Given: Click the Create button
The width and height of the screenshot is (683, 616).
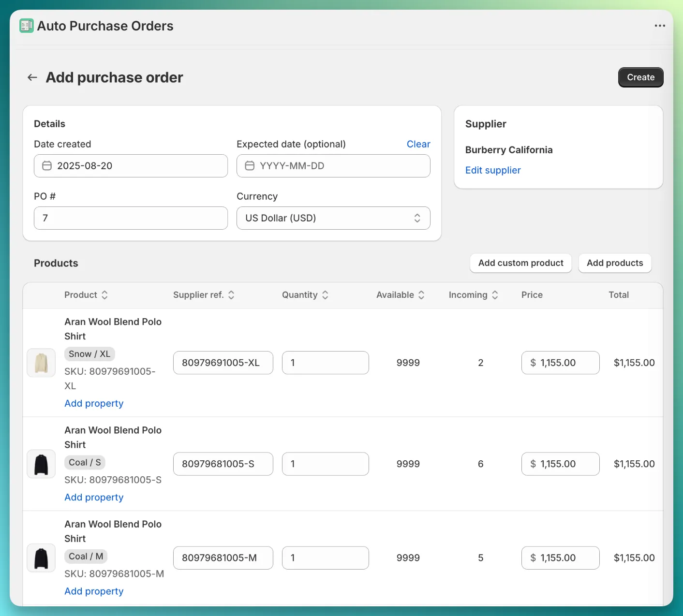Looking at the screenshot, I should point(641,77).
